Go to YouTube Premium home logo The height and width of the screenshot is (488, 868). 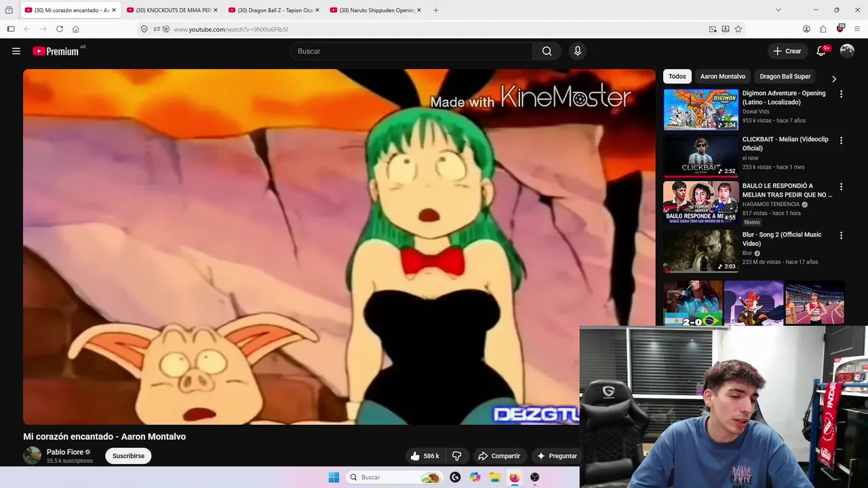click(56, 51)
